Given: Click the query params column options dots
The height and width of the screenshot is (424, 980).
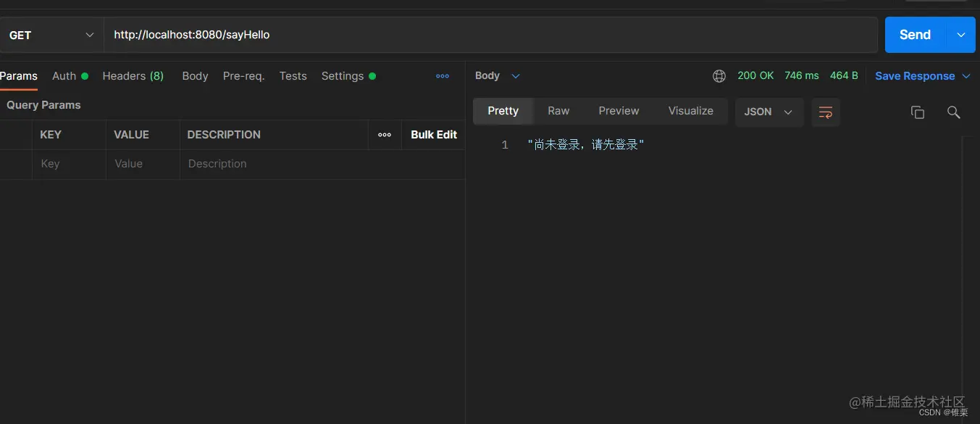Looking at the screenshot, I should pos(385,135).
